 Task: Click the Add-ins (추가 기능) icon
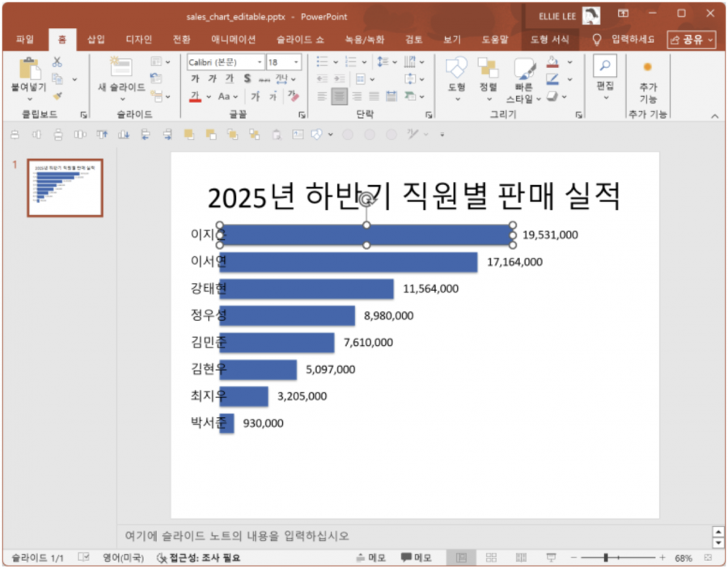tap(647, 68)
